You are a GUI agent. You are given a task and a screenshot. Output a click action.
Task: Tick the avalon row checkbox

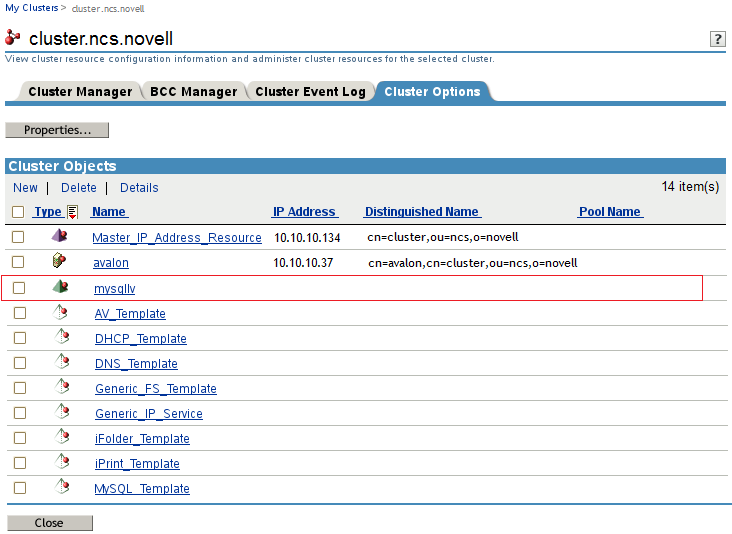point(18,263)
